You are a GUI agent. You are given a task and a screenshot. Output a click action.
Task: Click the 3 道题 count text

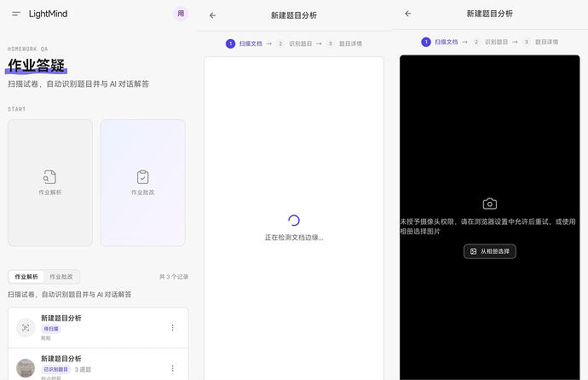pos(83,370)
